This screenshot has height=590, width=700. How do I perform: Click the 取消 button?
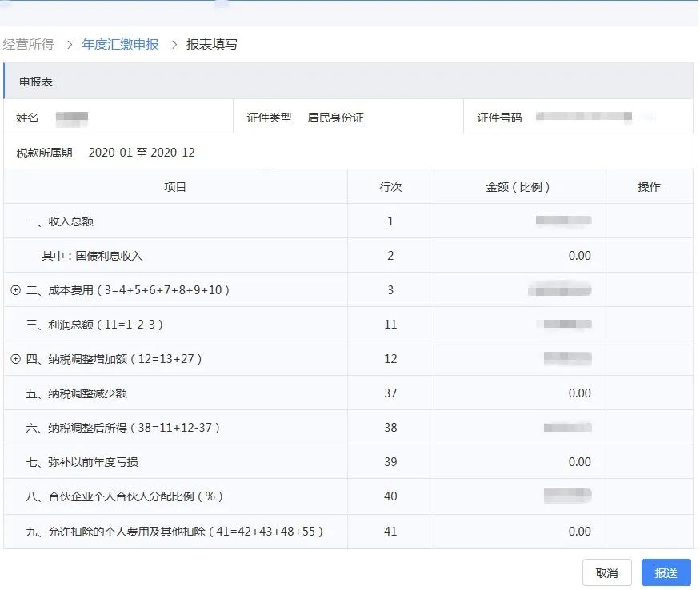(606, 572)
